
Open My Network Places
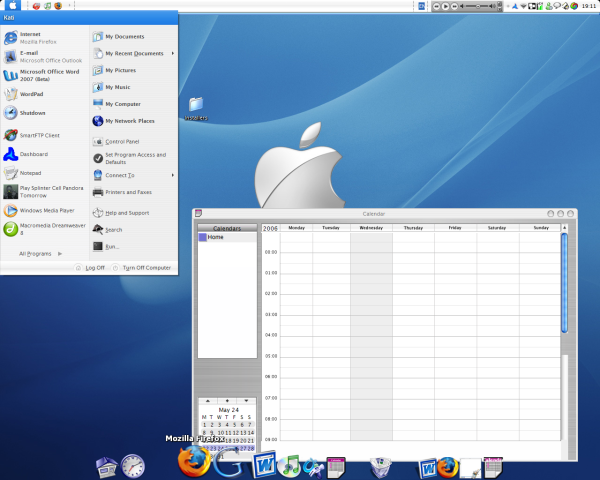[133, 121]
